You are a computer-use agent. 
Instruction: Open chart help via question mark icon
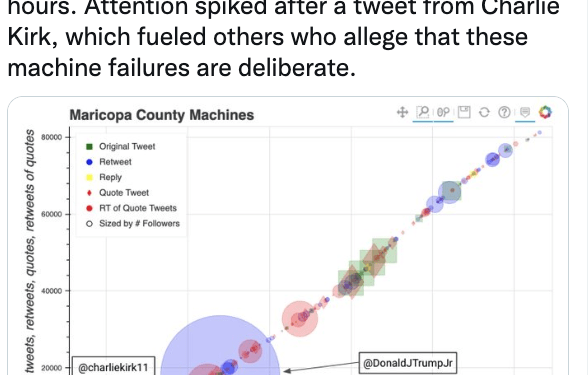504,112
